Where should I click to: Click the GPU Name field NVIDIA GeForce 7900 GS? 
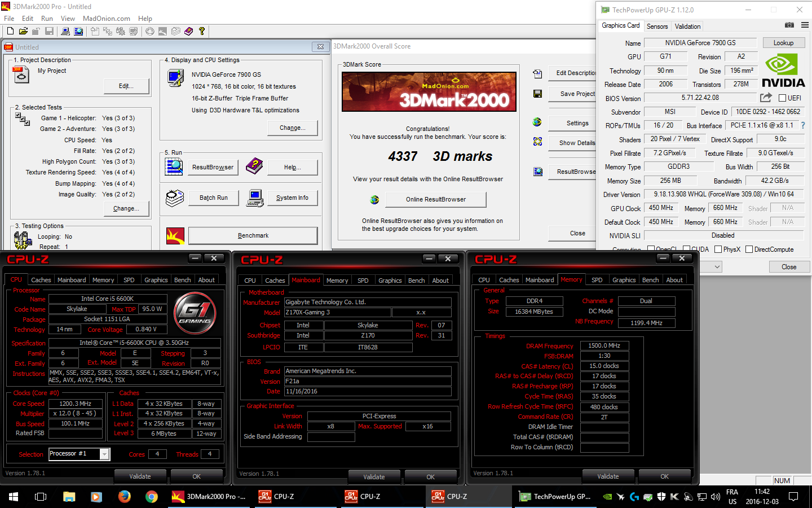coord(700,43)
